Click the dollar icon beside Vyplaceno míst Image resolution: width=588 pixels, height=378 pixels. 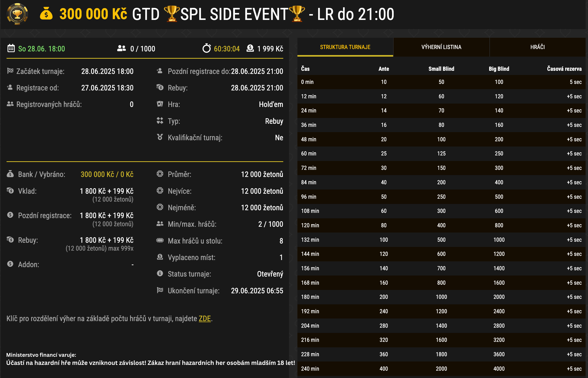[x=160, y=257]
